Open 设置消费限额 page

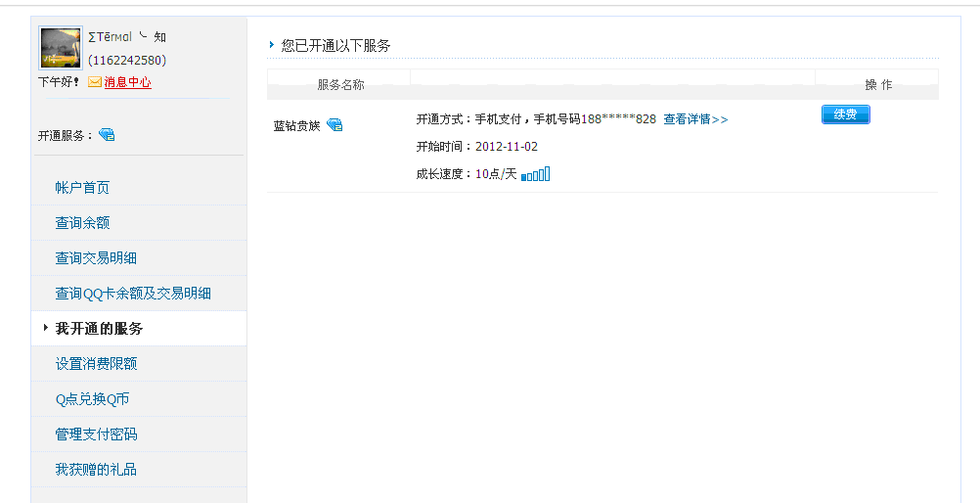pos(96,363)
